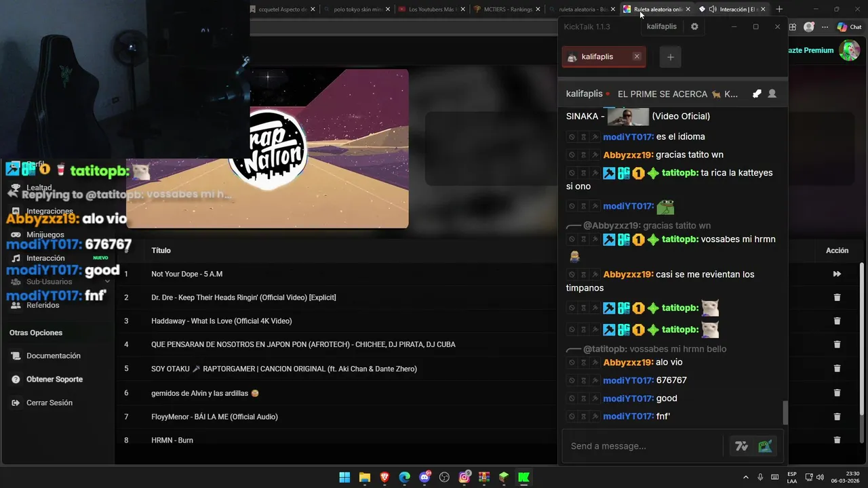Open a new browser tab

click(x=779, y=9)
